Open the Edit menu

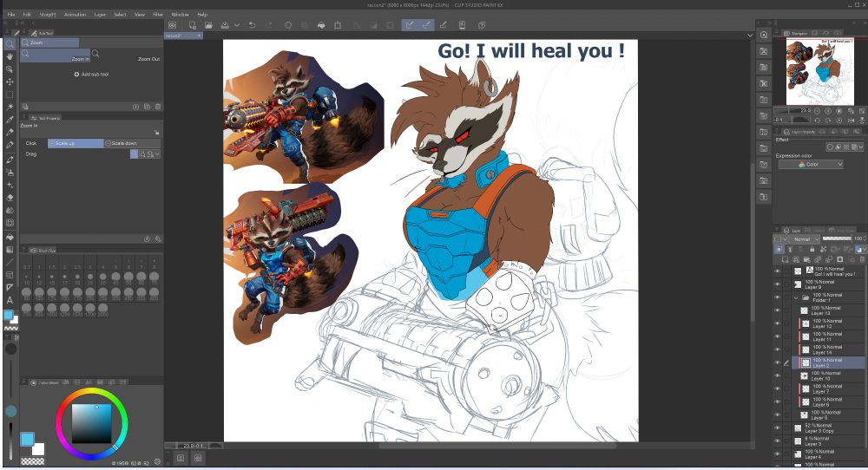(27, 15)
